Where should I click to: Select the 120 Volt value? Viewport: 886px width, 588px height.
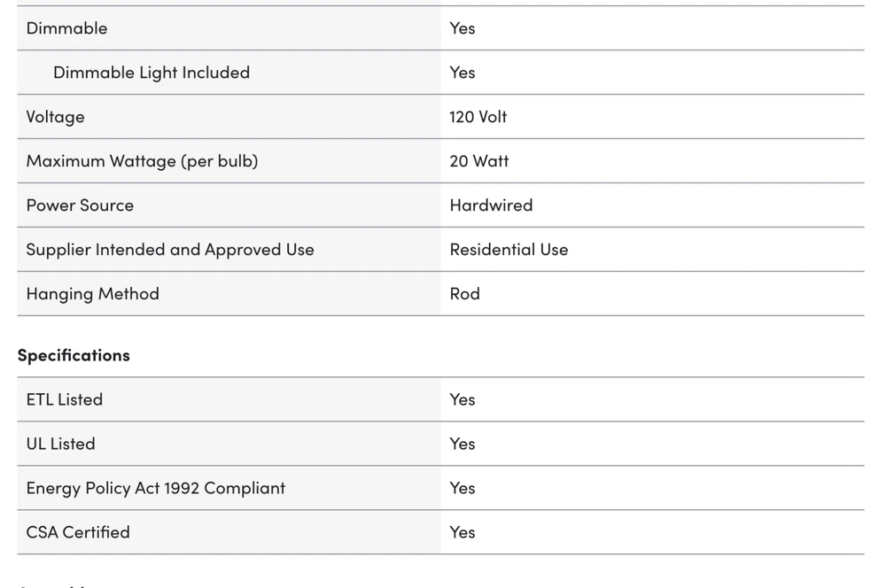pos(478,117)
